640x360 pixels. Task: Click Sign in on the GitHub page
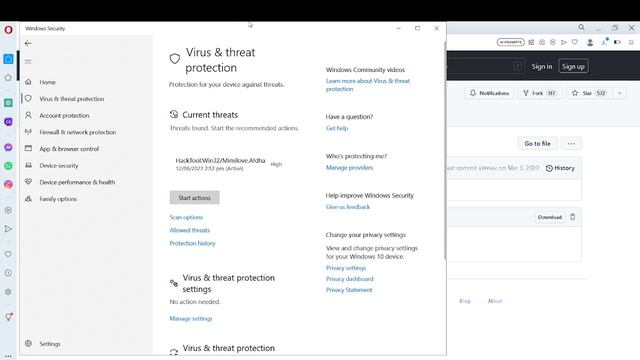(542, 67)
